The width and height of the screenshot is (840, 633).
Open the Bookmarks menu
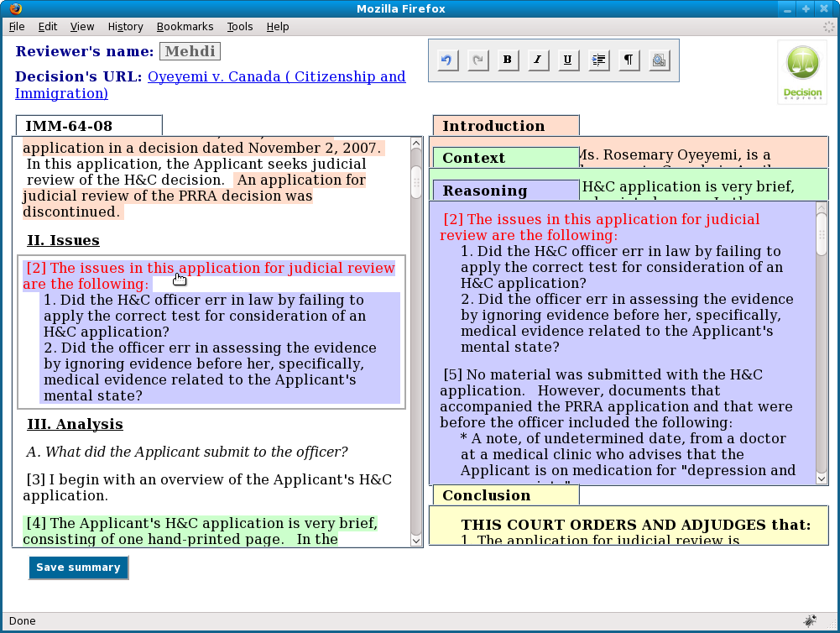pos(185,27)
